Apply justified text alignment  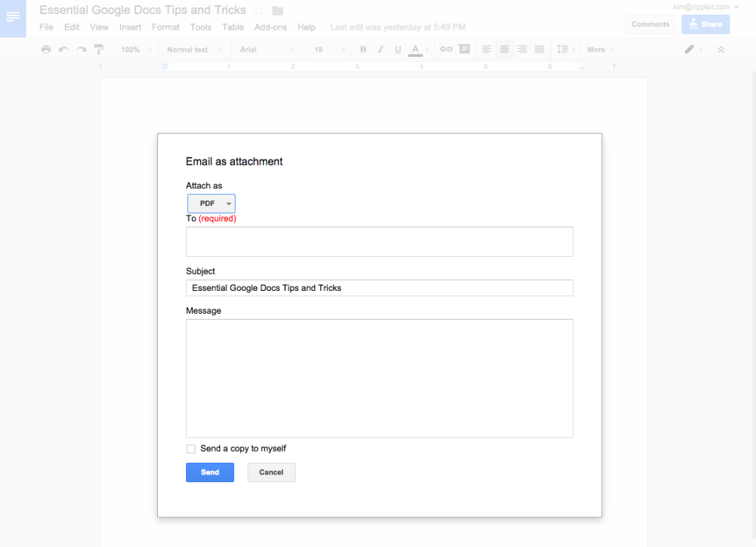(x=539, y=49)
